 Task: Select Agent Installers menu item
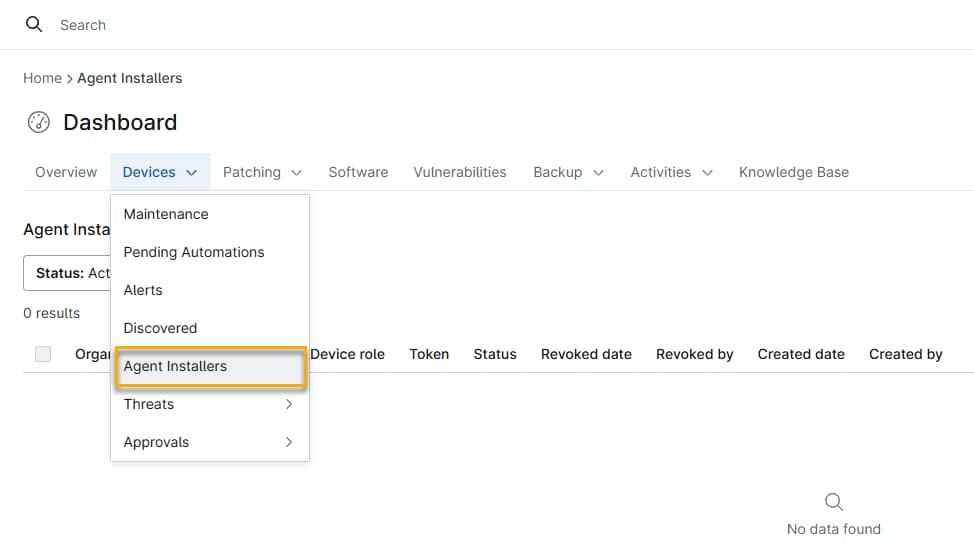[x=175, y=366]
